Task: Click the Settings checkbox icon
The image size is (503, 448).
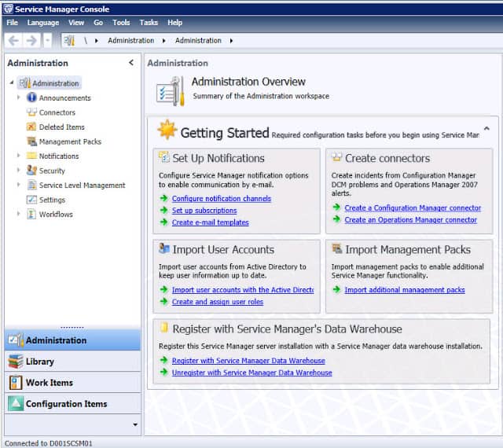Action: coord(31,200)
